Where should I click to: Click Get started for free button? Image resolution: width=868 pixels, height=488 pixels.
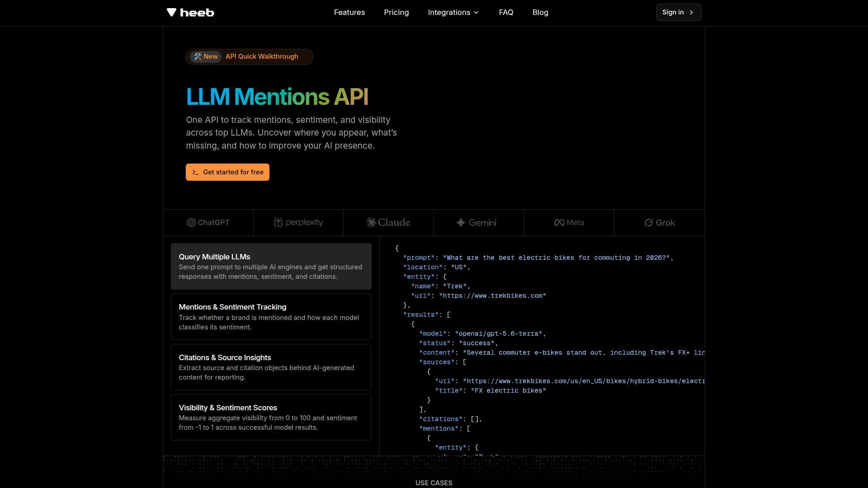click(227, 172)
